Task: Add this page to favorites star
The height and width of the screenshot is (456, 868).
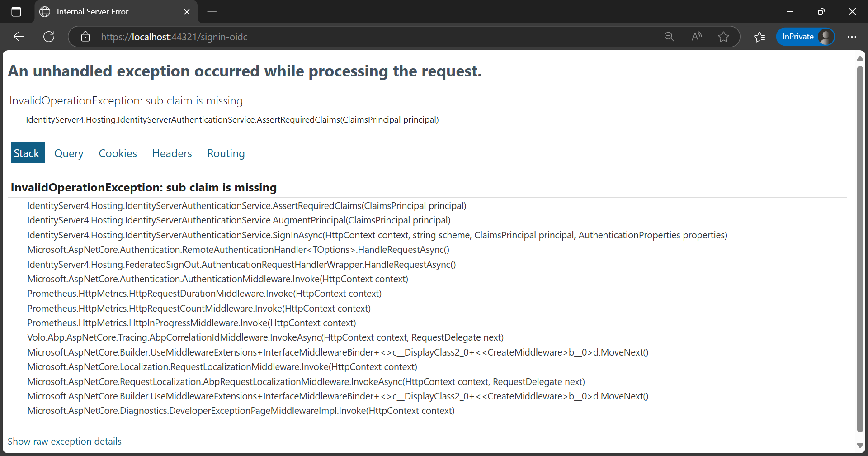Action: pyautogui.click(x=723, y=37)
